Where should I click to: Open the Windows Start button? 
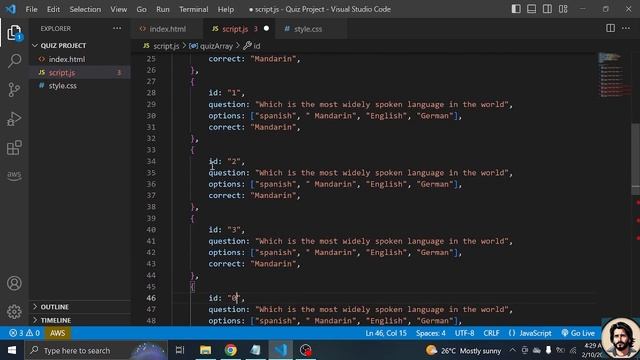click(x=12, y=350)
